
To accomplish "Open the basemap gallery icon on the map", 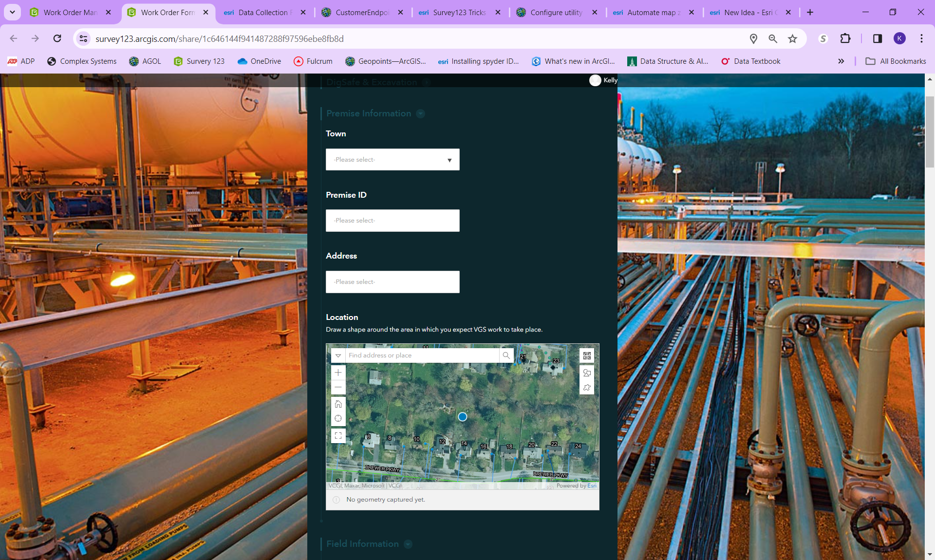I will pyautogui.click(x=586, y=355).
